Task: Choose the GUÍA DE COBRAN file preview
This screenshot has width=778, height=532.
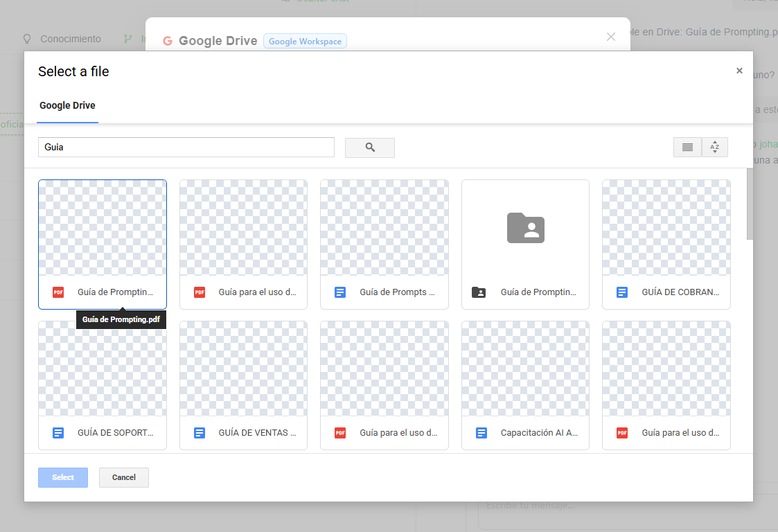Action: (666, 228)
